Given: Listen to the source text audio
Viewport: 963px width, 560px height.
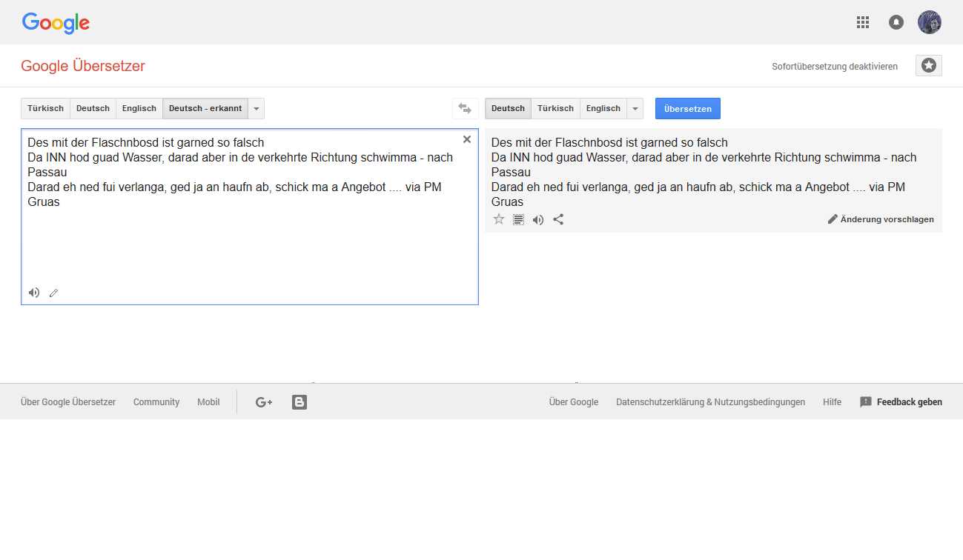Looking at the screenshot, I should [34, 293].
